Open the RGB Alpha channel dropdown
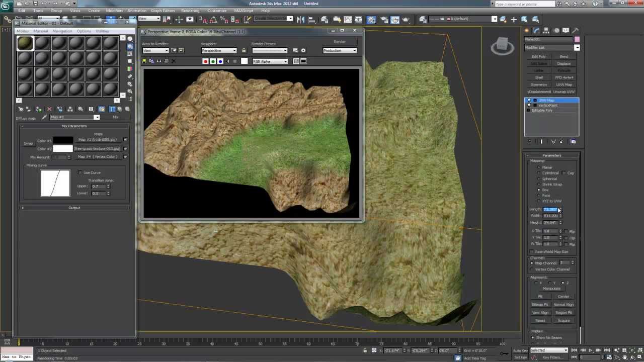 pyautogui.click(x=270, y=61)
